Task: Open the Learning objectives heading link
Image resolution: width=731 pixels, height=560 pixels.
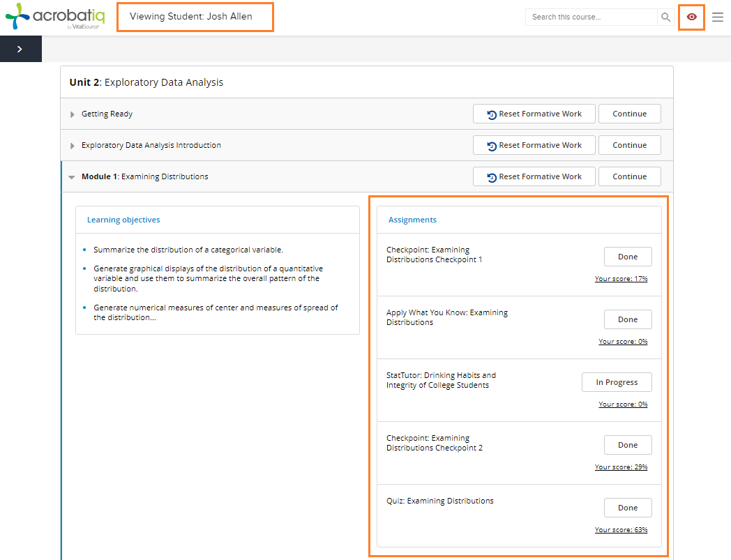Action: (123, 220)
